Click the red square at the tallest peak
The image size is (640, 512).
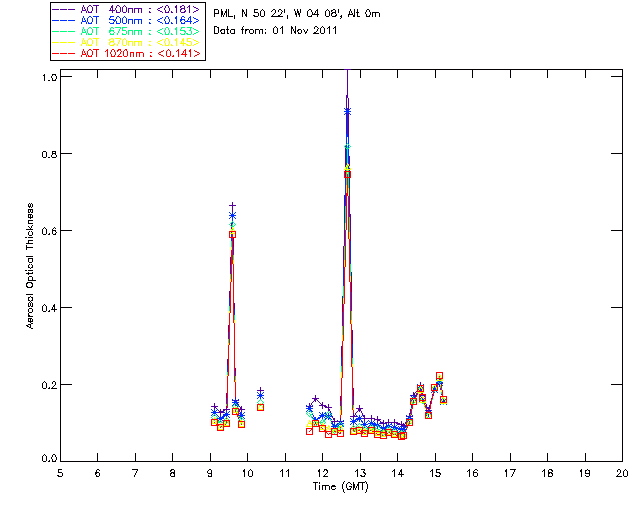pos(347,174)
